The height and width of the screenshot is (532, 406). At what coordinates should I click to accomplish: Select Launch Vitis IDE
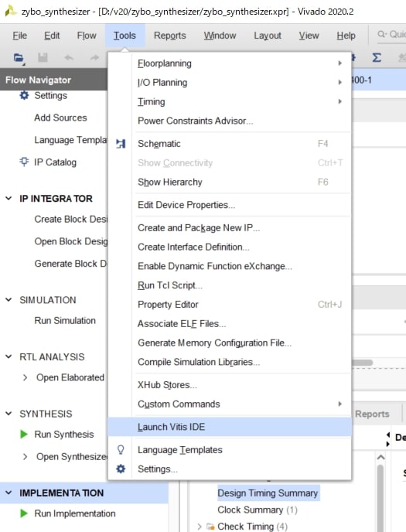(230, 427)
